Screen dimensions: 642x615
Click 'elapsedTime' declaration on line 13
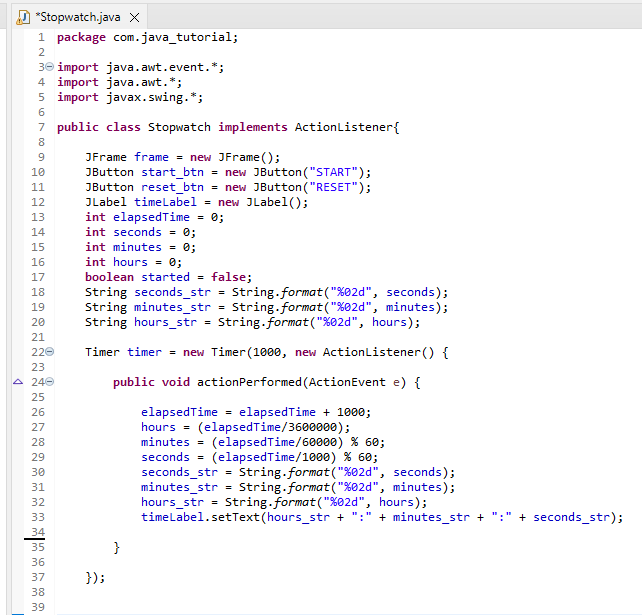point(151,217)
